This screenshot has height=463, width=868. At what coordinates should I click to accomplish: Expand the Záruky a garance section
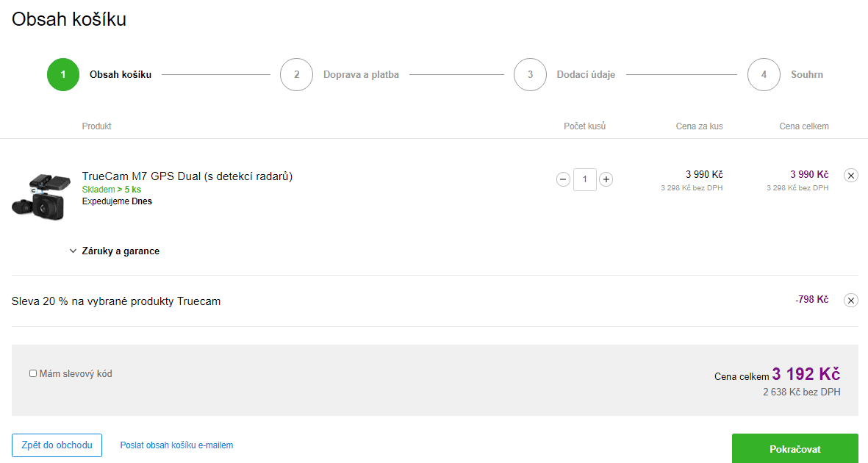pos(115,251)
